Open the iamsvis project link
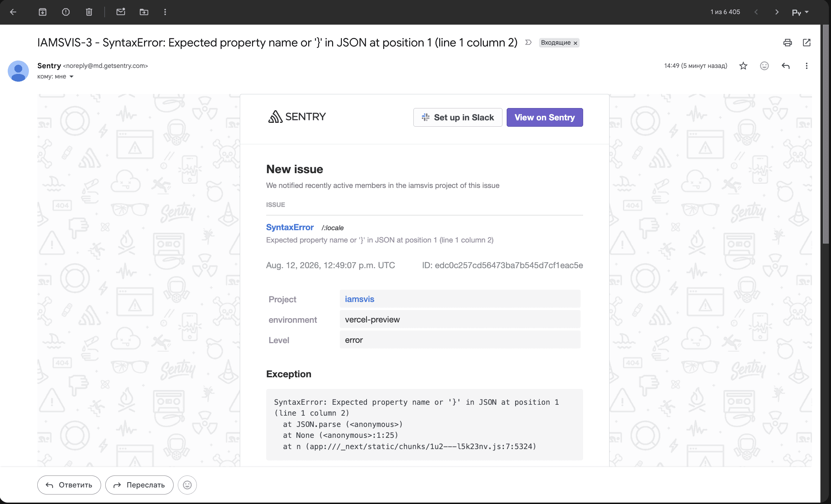Screen dimensions: 831x504 tap(360, 299)
